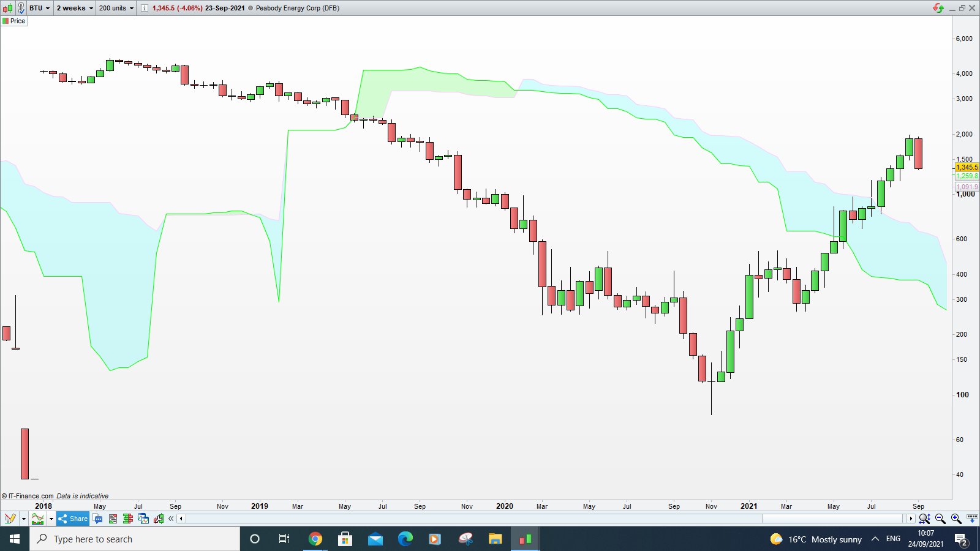The width and height of the screenshot is (980, 551).
Task: Click the candlestick chart style icon
Action: pyautogui.click(x=7, y=8)
